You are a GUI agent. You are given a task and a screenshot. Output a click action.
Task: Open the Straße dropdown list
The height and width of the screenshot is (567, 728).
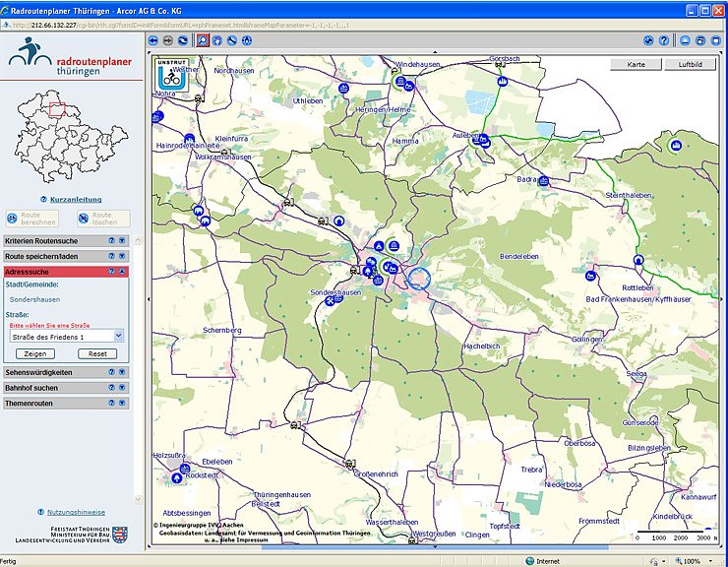coord(119,336)
